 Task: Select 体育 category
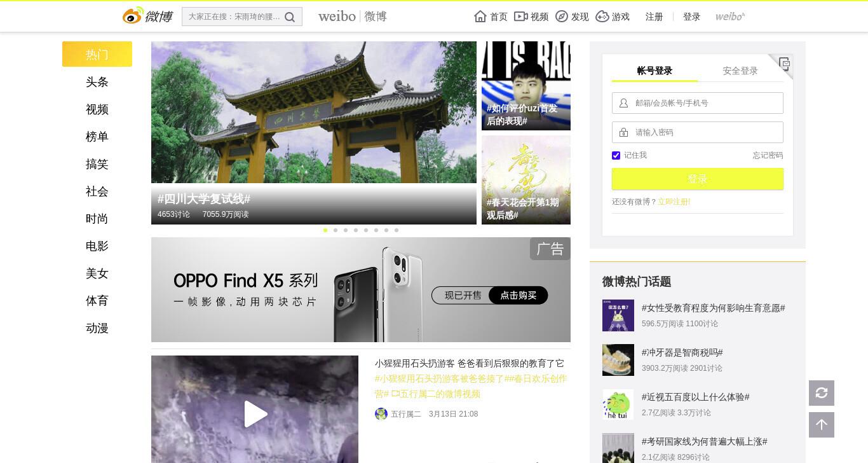pos(97,301)
